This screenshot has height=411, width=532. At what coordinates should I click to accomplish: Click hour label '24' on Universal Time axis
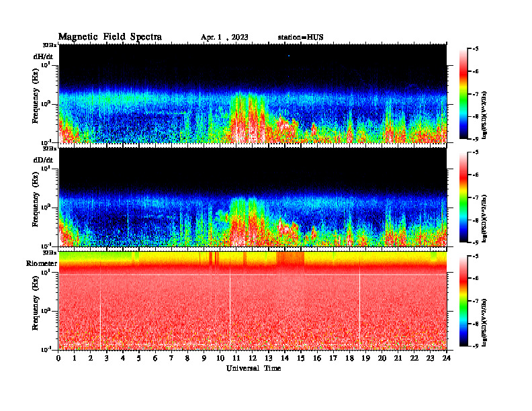point(447,359)
